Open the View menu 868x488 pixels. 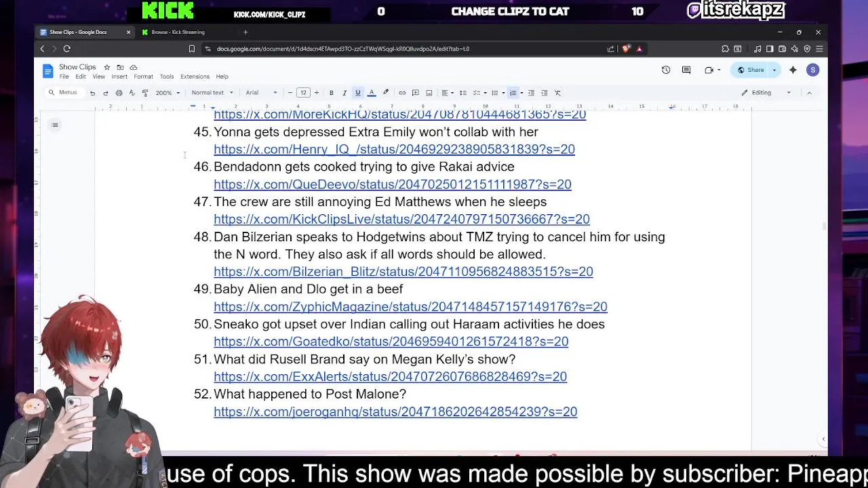[x=98, y=77]
